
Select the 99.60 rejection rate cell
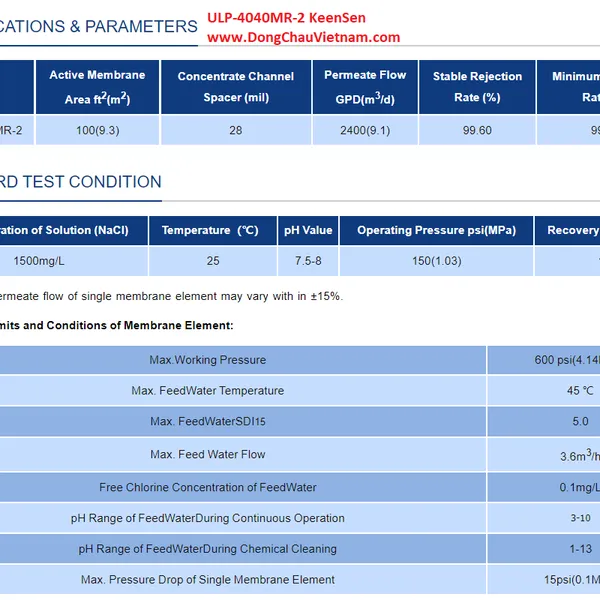tap(477, 130)
